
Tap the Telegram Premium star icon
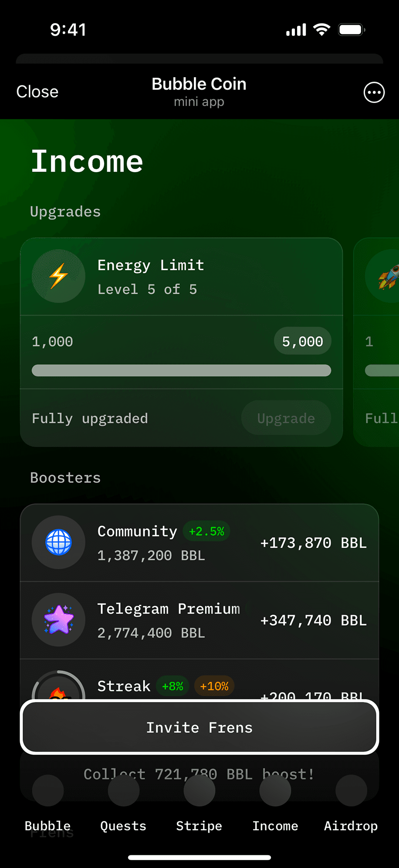(58, 620)
